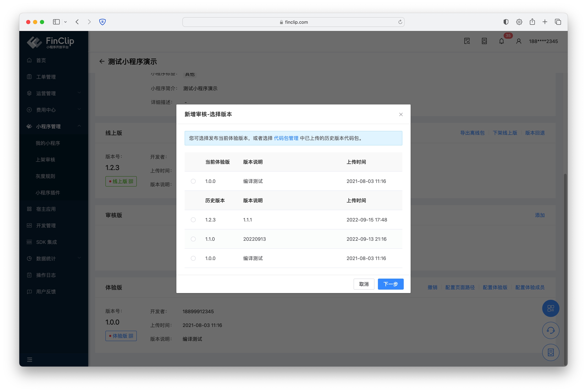Open the 上架审核 sidebar menu item
This screenshot has width=587, height=392.
point(45,160)
